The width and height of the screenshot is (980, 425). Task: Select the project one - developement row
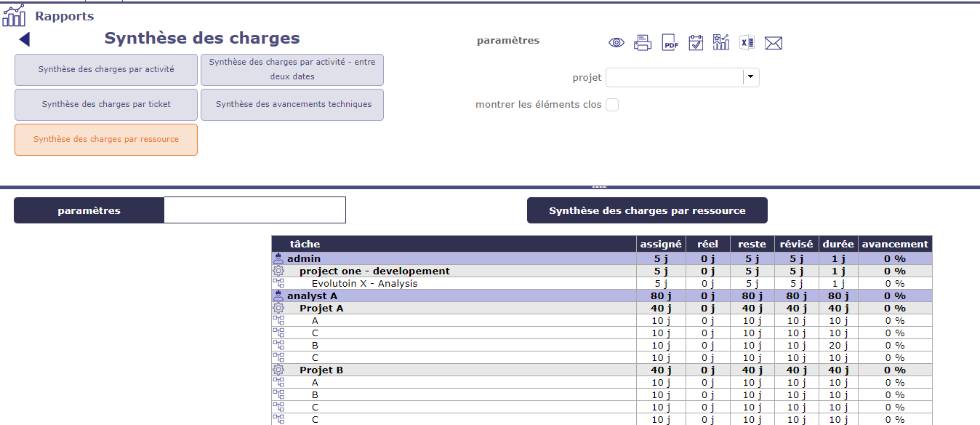click(601, 271)
